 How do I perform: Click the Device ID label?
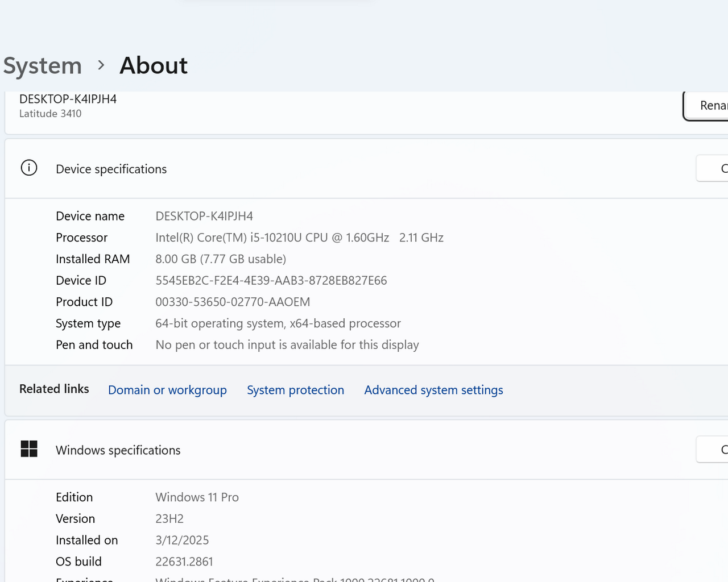click(x=81, y=281)
